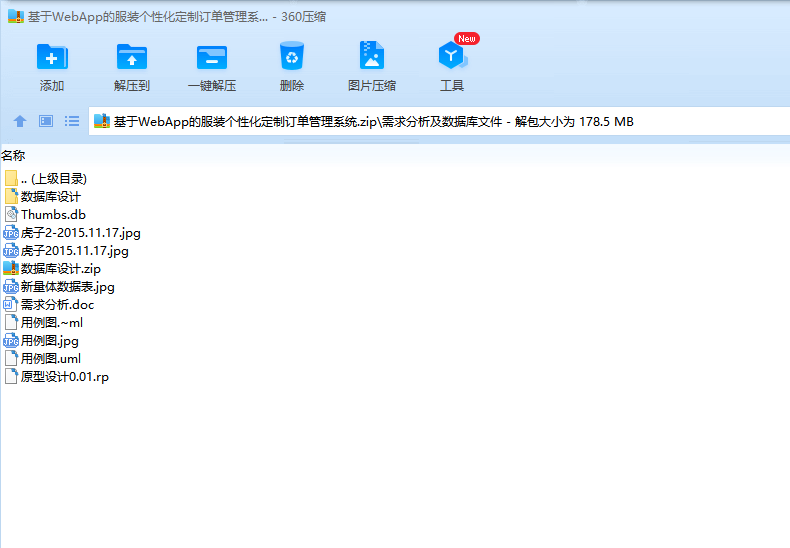Click the file icon of Thumbs.db
This screenshot has width=790, height=548.
[11, 215]
